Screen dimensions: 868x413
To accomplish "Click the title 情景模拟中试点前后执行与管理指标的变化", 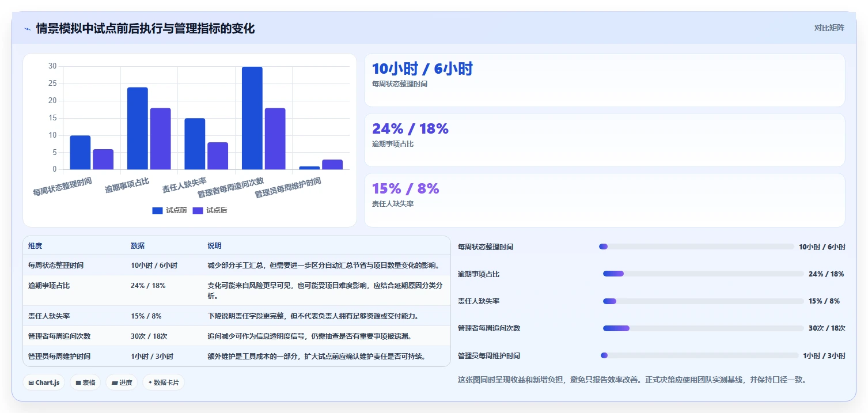I will [x=145, y=28].
